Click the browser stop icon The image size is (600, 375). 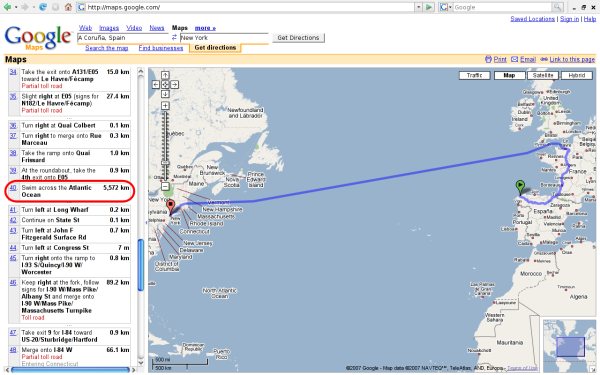click(x=55, y=7)
